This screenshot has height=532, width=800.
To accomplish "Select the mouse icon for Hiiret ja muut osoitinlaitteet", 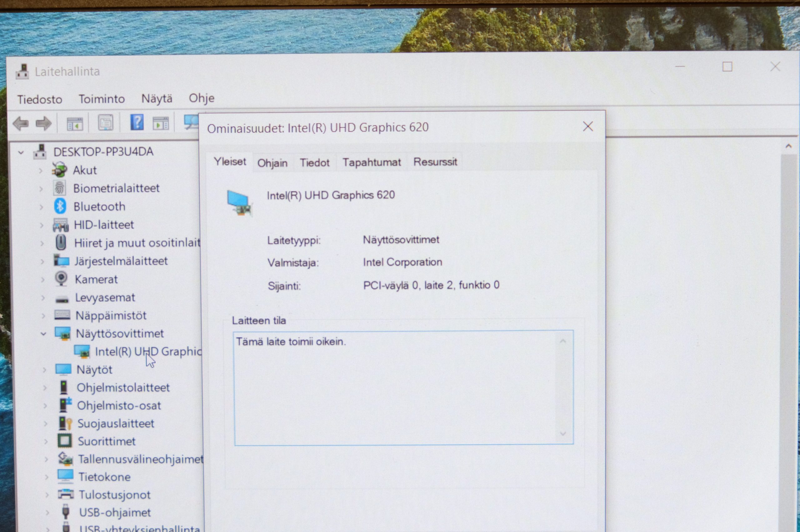I will 61,243.
